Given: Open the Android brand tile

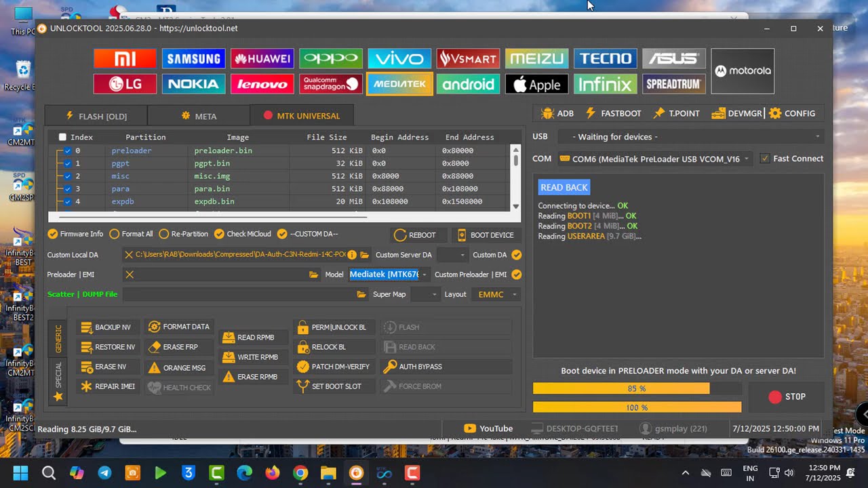Looking at the screenshot, I should (468, 84).
